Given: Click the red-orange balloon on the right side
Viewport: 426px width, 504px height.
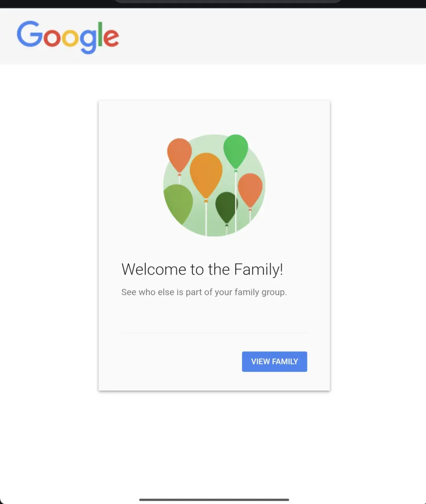Looking at the screenshot, I should click(x=250, y=191).
